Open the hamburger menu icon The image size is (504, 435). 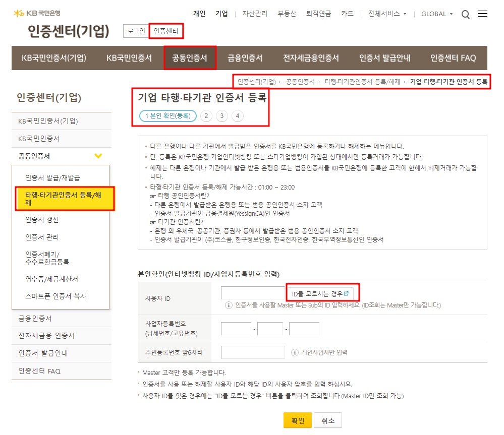coord(482,14)
